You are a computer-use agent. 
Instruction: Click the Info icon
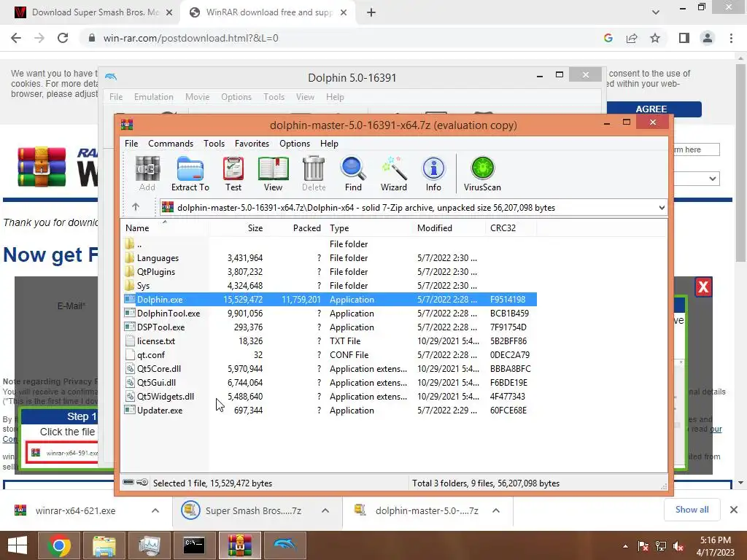(x=433, y=174)
